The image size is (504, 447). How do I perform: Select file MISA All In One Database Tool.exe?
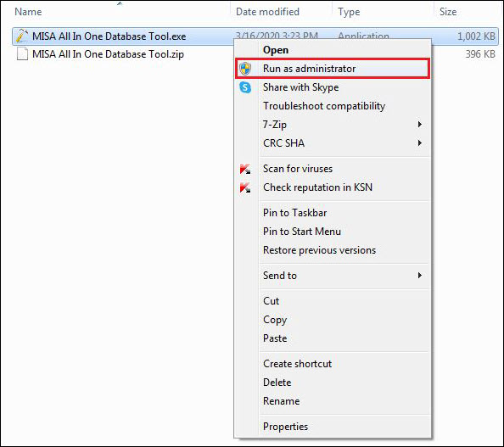coord(109,36)
